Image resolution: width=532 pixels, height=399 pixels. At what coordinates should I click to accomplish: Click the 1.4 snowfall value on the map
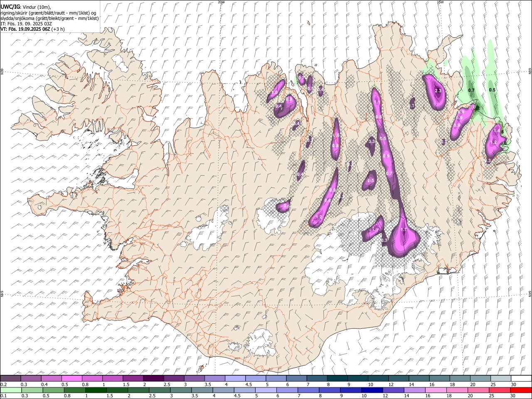[x=497, y=131]
